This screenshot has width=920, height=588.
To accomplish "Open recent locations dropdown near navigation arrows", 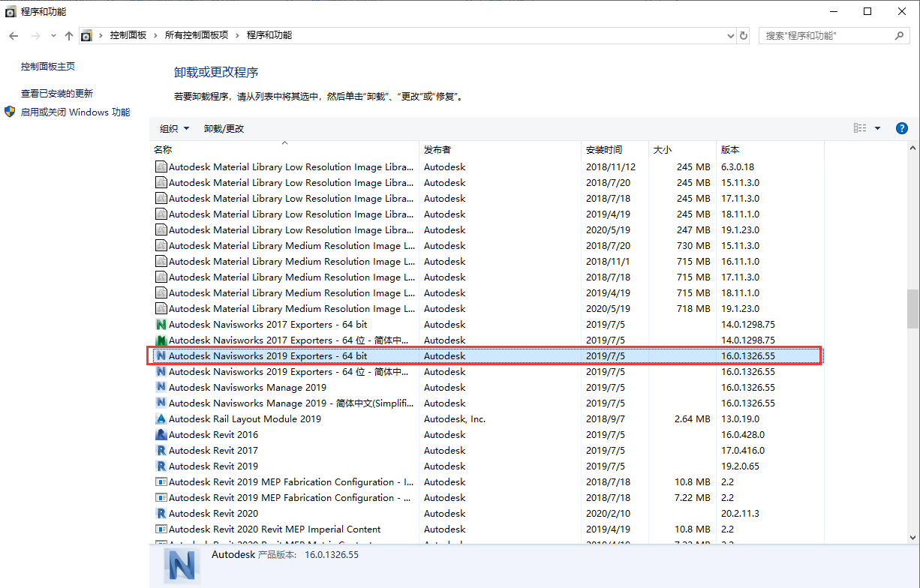I will pos(54,35).
